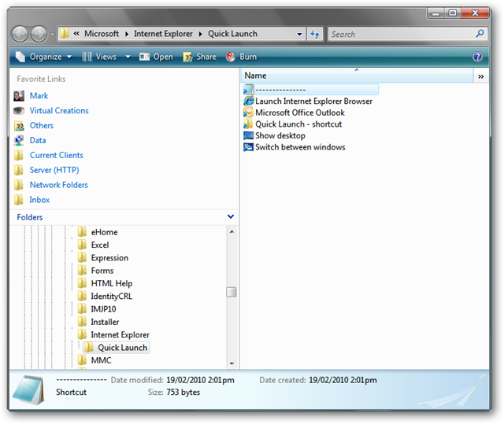Select Switch between windows item
Screen dimensions: 504x424
(300, 147)
